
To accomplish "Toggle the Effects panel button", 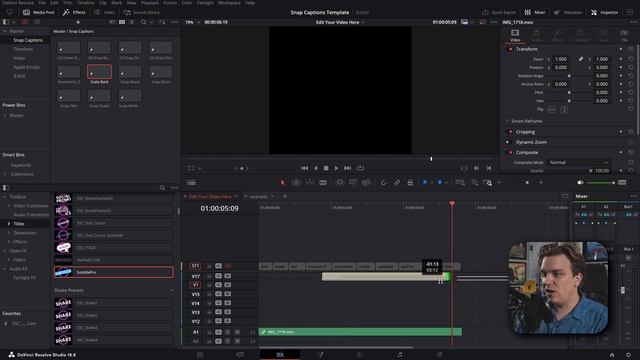I will 74,12.
